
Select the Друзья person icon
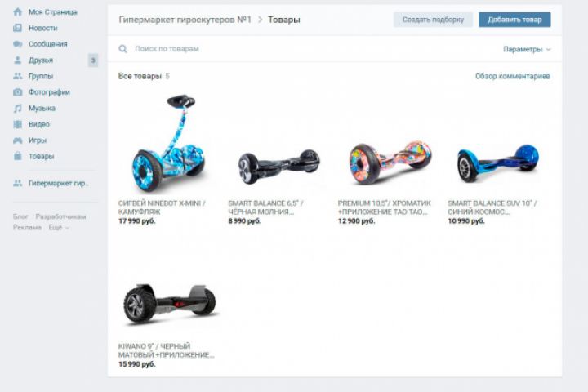pos(18,60)
